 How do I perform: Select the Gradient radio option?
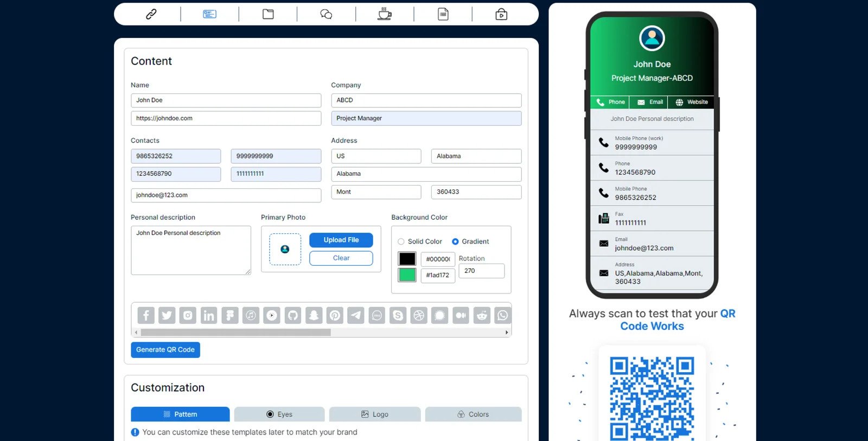click(455, 242)
